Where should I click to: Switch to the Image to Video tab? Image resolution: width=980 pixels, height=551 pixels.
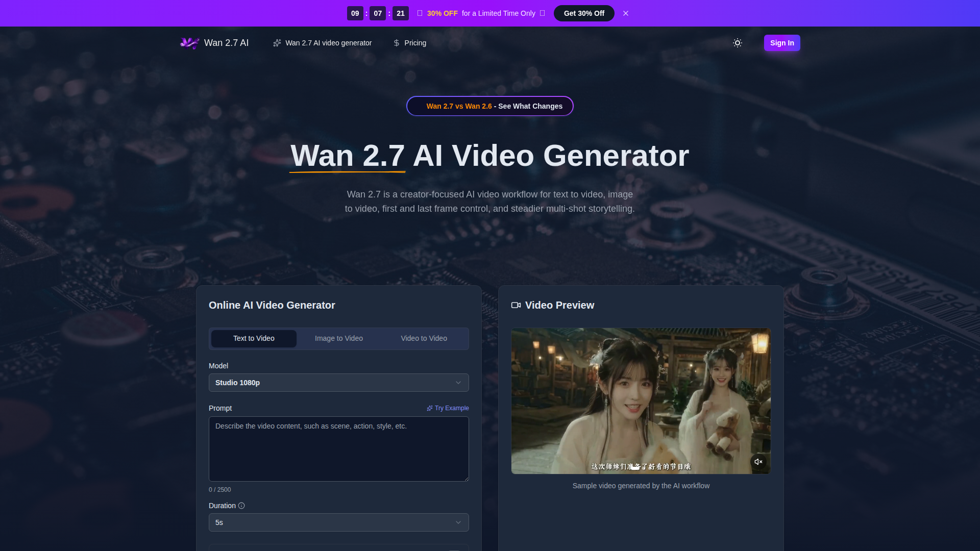click(338, 338)
